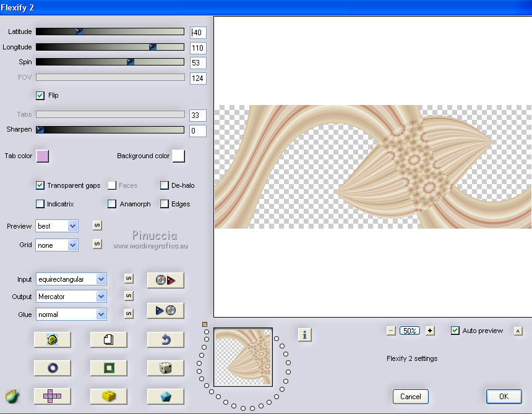Click the 50% zoom level button
This screenshot has width=532, height=414.
[x=410, y=331]
